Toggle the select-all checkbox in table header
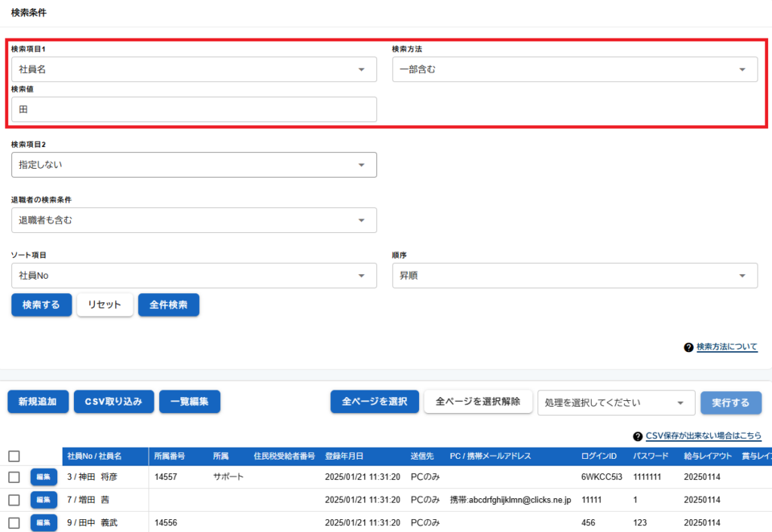 point(14,456)
